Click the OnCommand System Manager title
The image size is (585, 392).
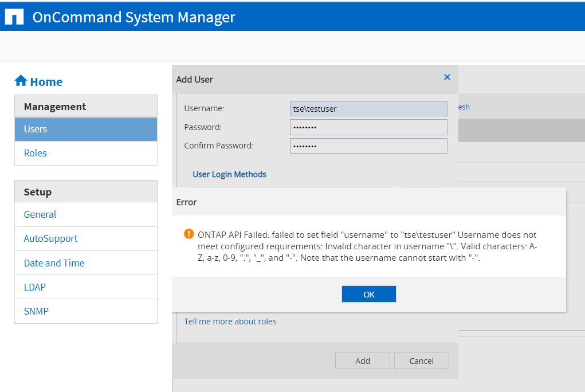134,17
